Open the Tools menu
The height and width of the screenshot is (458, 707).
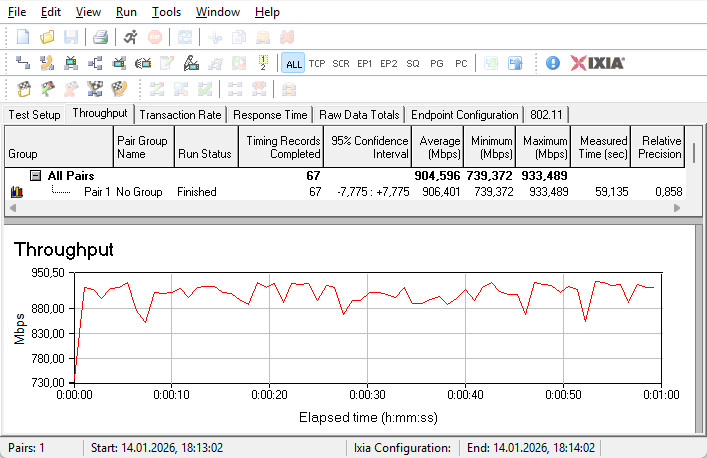pos(166,12)
